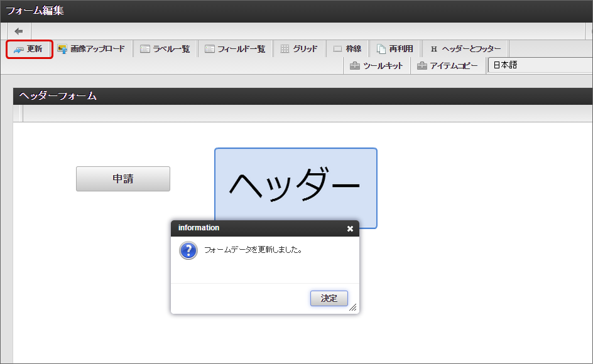
Task: Click the 更新 (Update) toolbar icon
Action: point(29,48)
